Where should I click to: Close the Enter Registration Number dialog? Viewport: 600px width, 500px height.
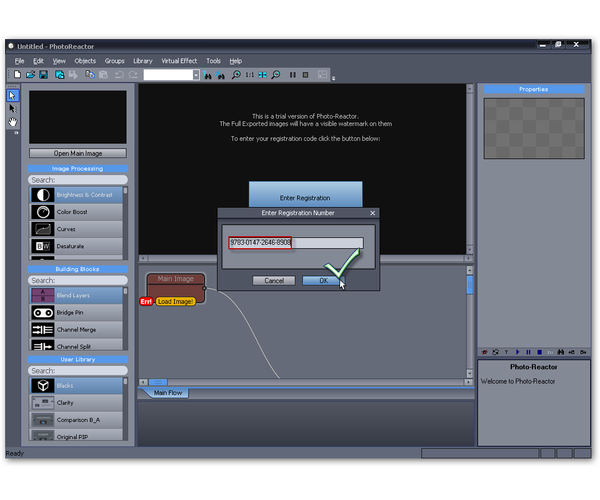tap(373, 213)
